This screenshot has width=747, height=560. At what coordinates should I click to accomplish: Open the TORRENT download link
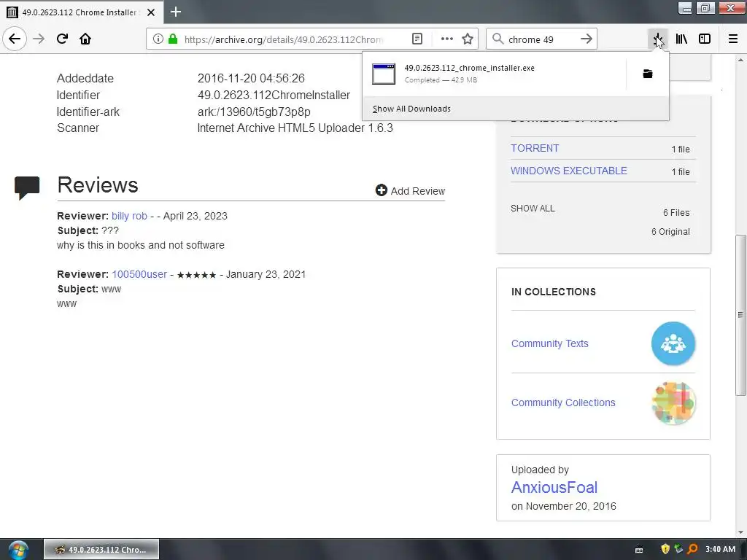(x=535, y=148)
